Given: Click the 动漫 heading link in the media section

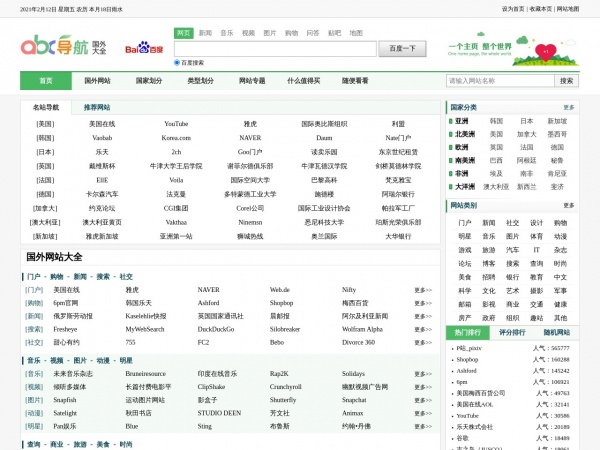Looking at the screenshot, I should point(103,360).
